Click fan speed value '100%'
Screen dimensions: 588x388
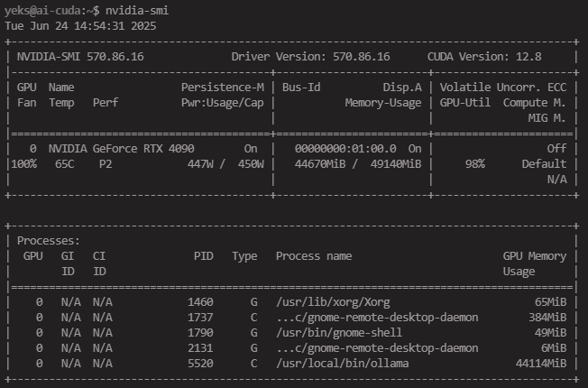pos(23,164)
